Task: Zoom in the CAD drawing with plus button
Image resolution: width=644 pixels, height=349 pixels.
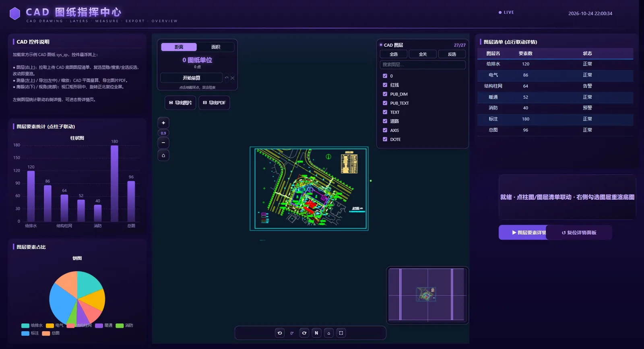Action: [163, 123]
